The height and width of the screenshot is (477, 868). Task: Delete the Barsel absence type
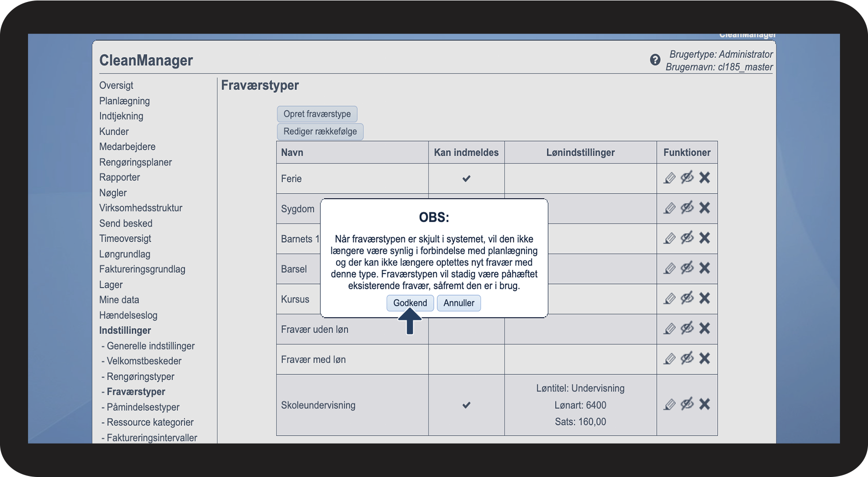(704, 268)
